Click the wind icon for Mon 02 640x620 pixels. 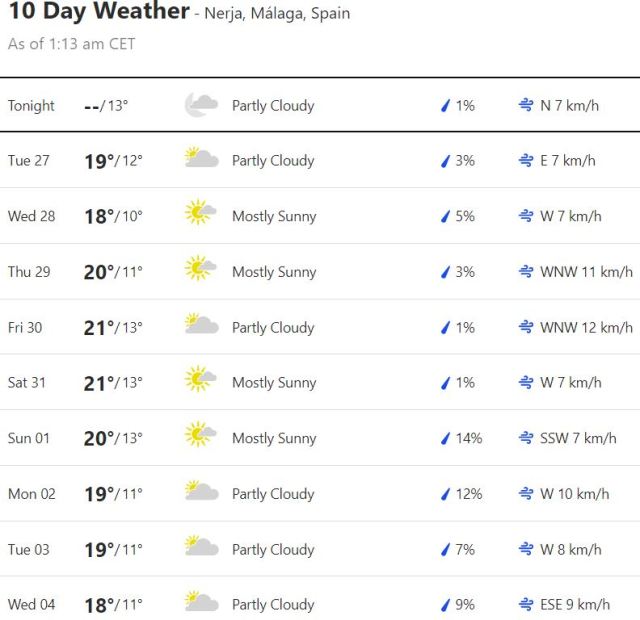tap(526, 494)
